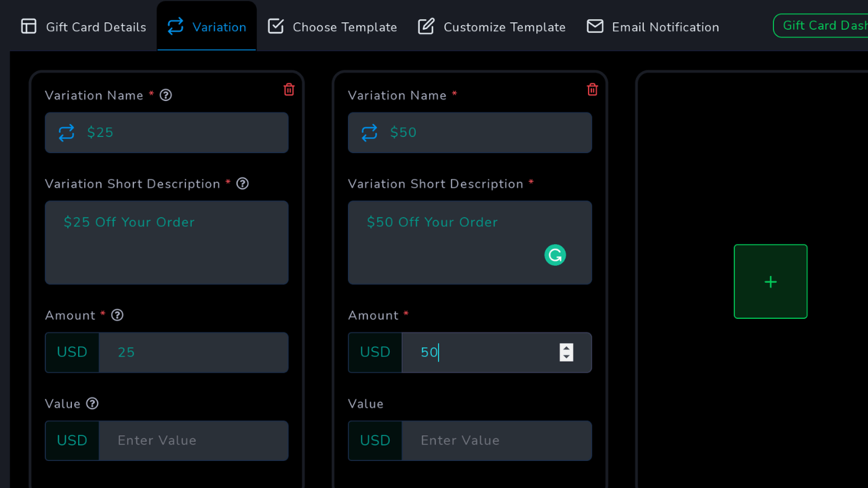
Task: Open the Gift Card Details tab
Action: click(83, 27)
